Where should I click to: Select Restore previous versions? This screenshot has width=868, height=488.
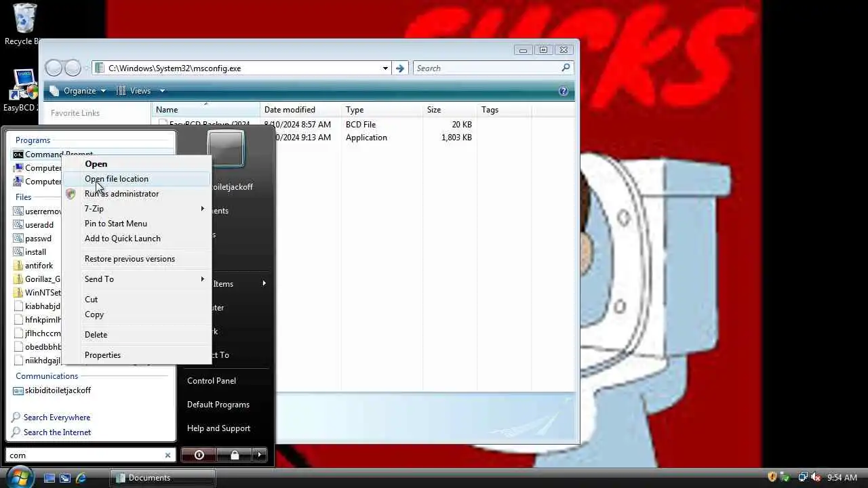[136, 259]
